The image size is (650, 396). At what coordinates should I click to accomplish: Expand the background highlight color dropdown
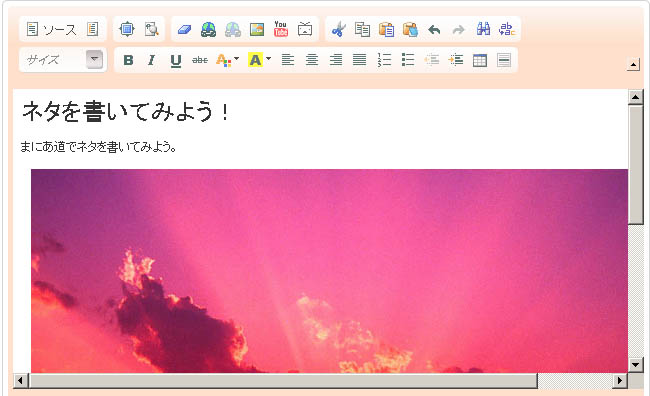click(x=269, y=59)
